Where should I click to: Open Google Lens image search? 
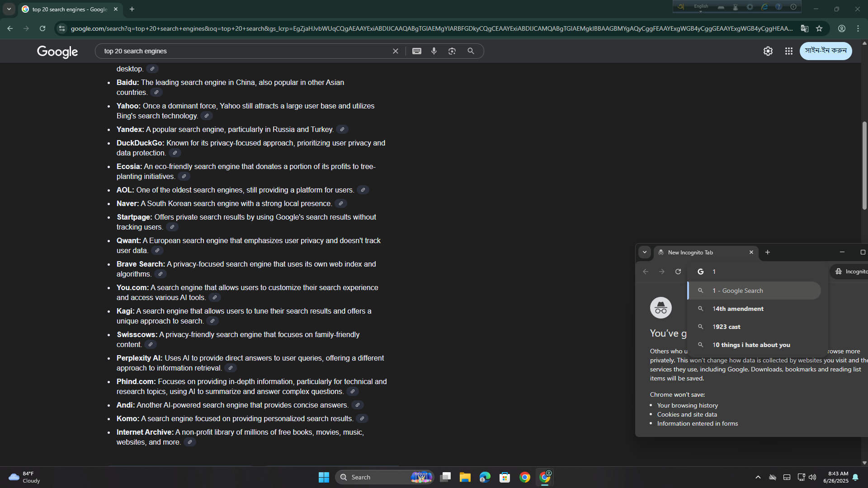pos(452,51)
